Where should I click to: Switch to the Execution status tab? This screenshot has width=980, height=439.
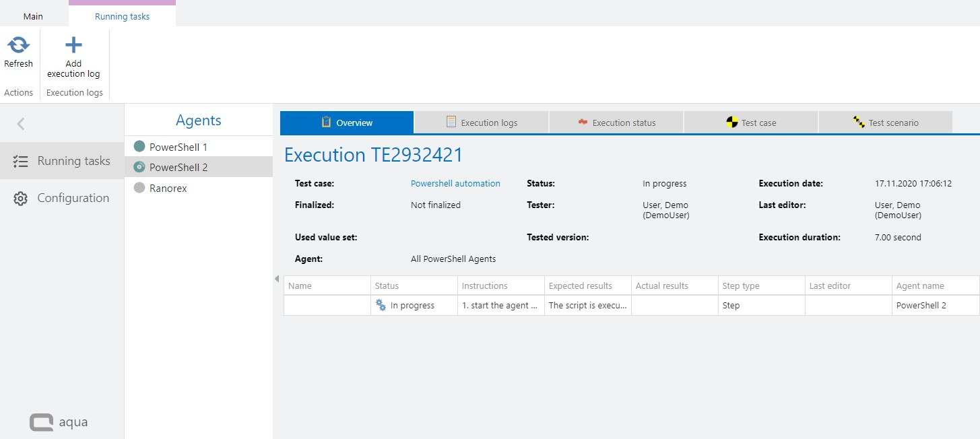[616, 123]
